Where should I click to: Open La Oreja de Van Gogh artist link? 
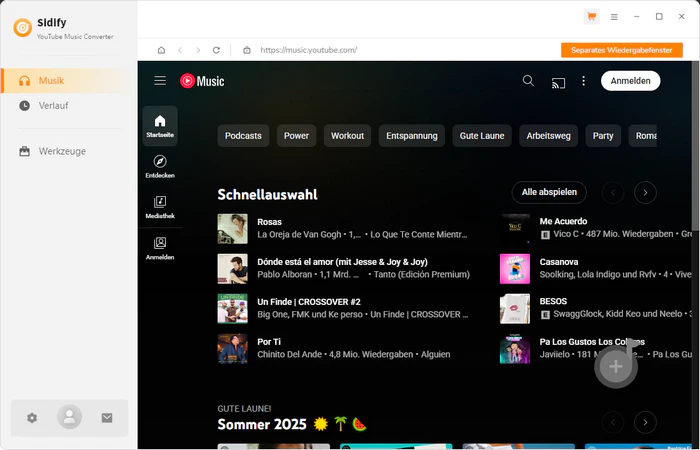(x=299, y=234)
